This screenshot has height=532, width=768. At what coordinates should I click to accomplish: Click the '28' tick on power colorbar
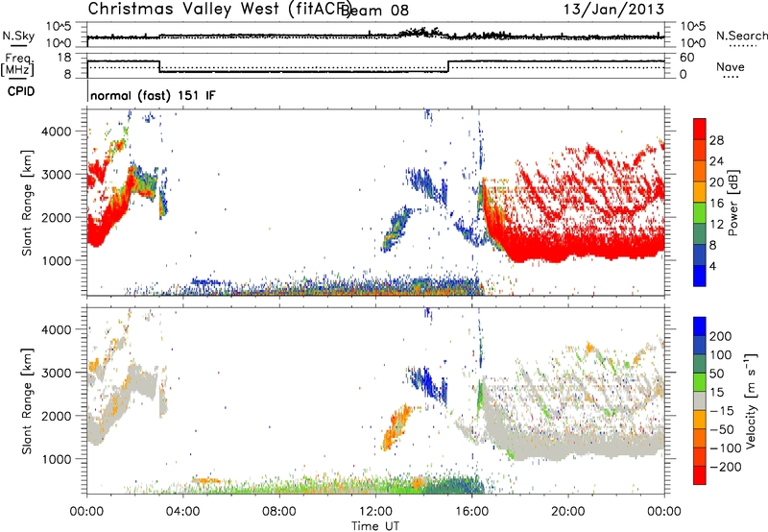(x=716, y=140)
